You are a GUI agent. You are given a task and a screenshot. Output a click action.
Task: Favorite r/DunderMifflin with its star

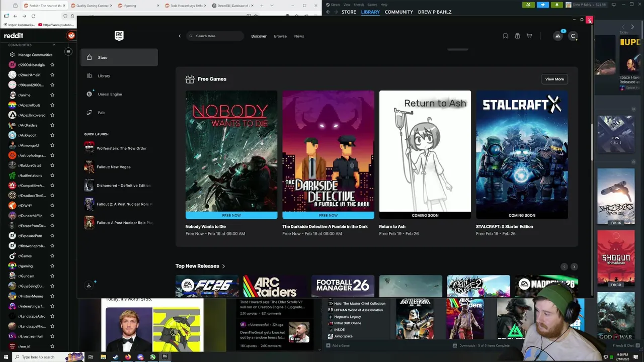point(52,216)
